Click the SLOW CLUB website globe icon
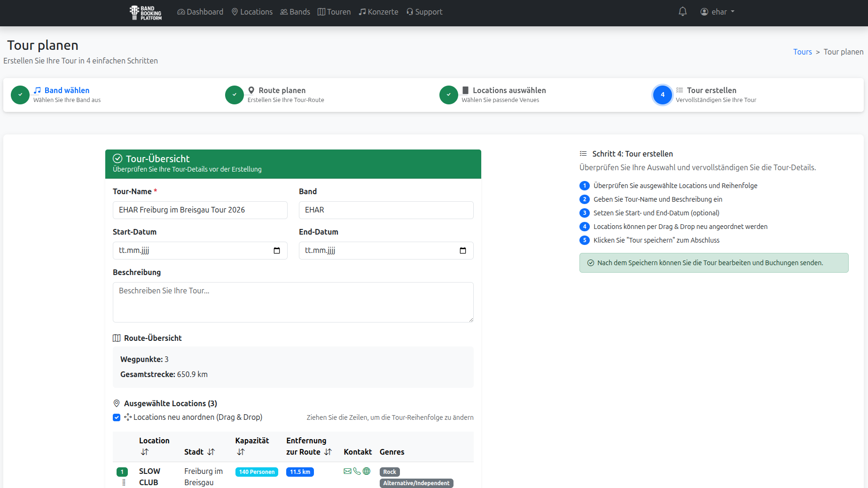 [x=367, y=471]
